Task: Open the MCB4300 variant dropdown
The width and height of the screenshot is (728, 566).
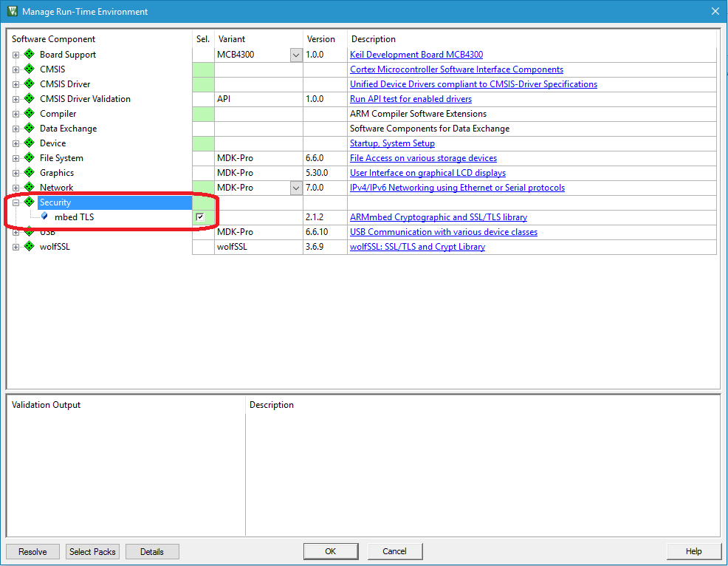Action: tap(295, 54)
